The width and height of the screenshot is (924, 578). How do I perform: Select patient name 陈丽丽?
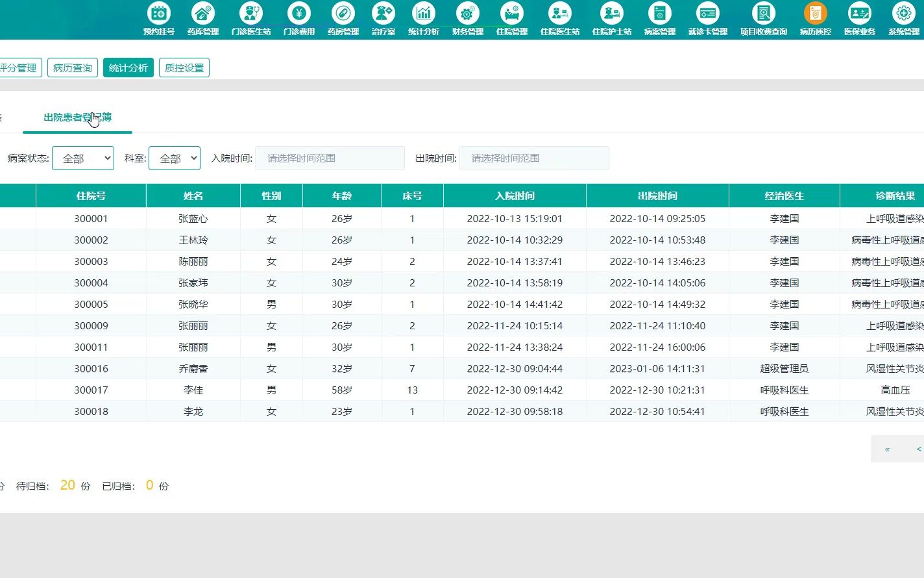[193, 262]
